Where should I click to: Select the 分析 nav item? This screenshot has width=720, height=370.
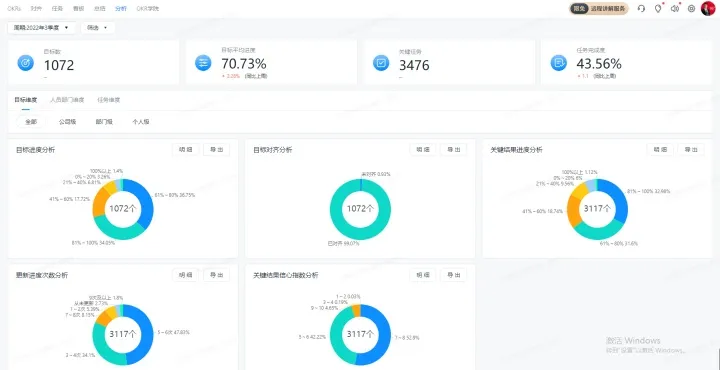click(121, 8)
